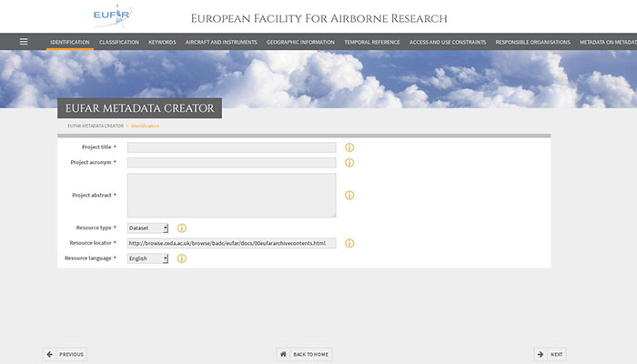Image resolution: width=637 pixels, height=364 pixels.
Task: Open the Resource language English dropdown
Action: tap(147, 258)
